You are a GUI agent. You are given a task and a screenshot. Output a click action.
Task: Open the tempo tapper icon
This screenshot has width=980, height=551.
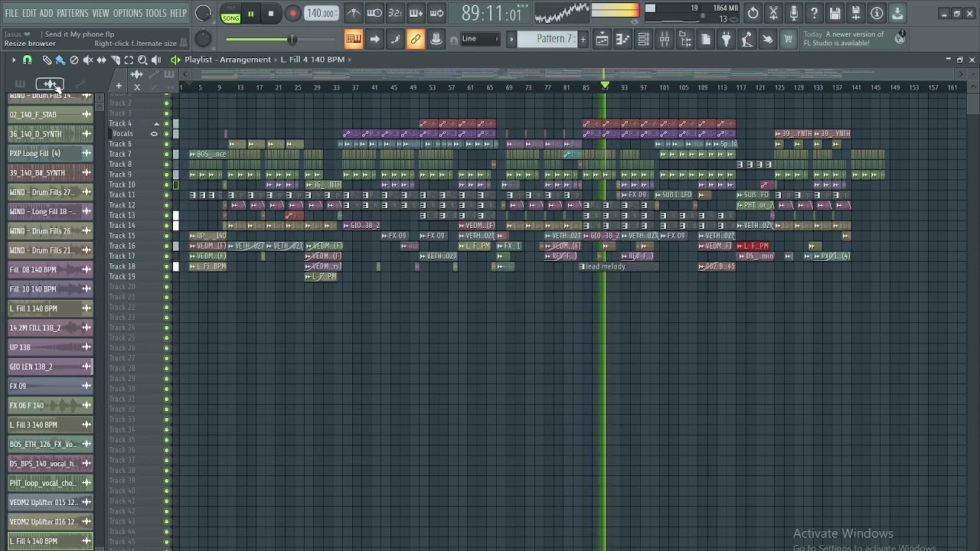[747, 39]
